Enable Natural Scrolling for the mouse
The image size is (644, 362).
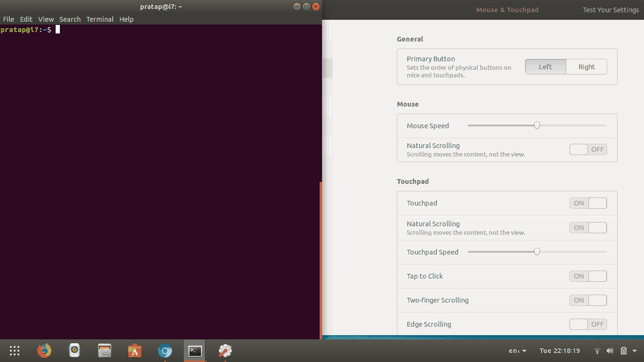588,149
